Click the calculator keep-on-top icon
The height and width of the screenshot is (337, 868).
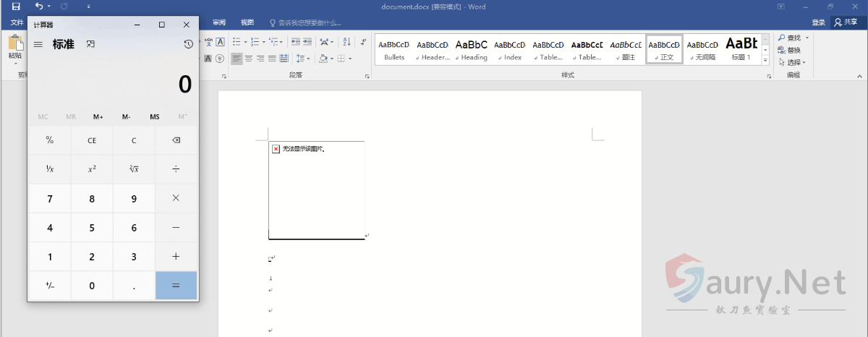90,44
